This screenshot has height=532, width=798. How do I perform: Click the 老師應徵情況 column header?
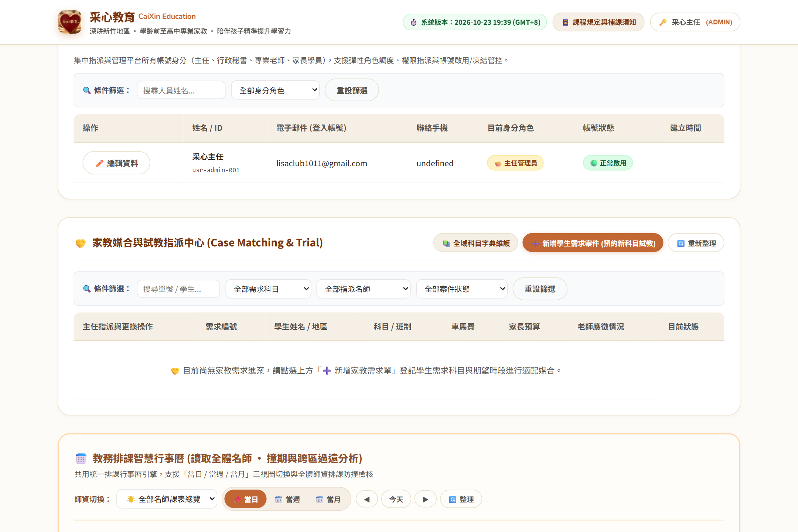[x=601, y=327]
